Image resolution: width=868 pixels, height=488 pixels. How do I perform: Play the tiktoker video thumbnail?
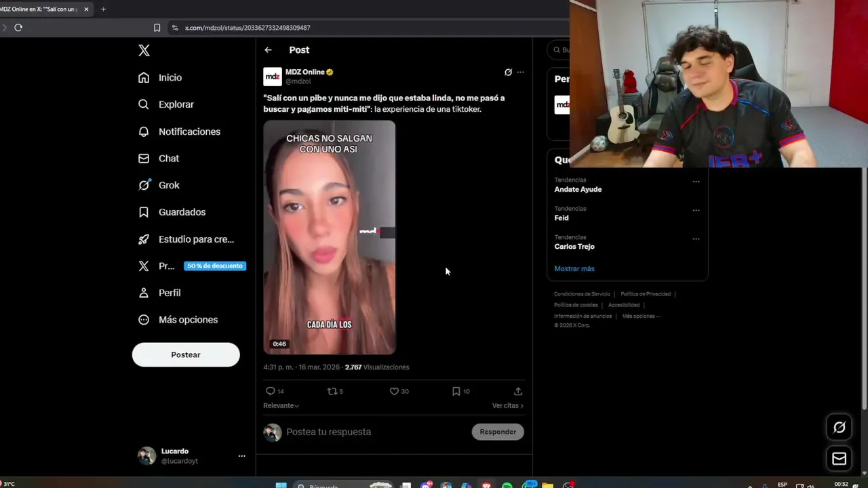tap(330, 237)
